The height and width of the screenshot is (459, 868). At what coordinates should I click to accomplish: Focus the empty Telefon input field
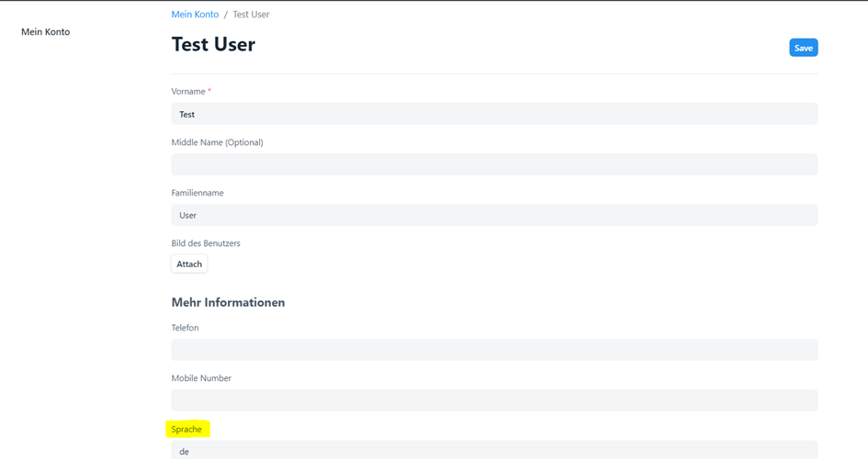click(494, 350)
